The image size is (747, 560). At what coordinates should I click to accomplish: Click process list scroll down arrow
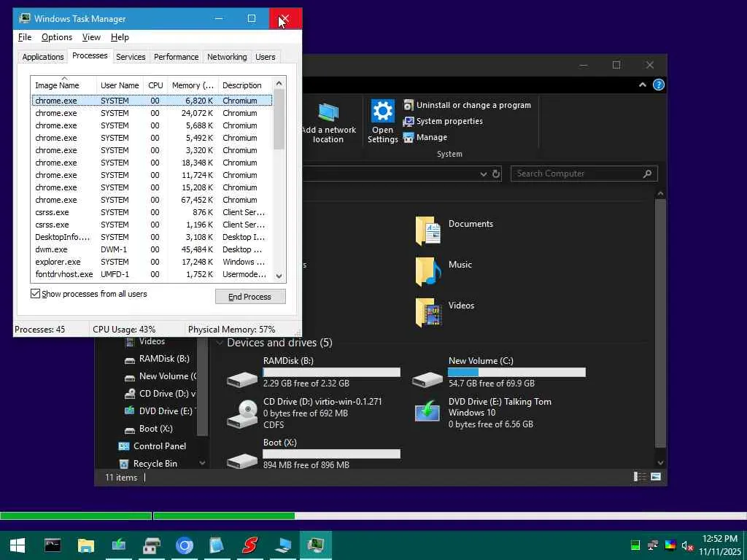tap(279, 276)
